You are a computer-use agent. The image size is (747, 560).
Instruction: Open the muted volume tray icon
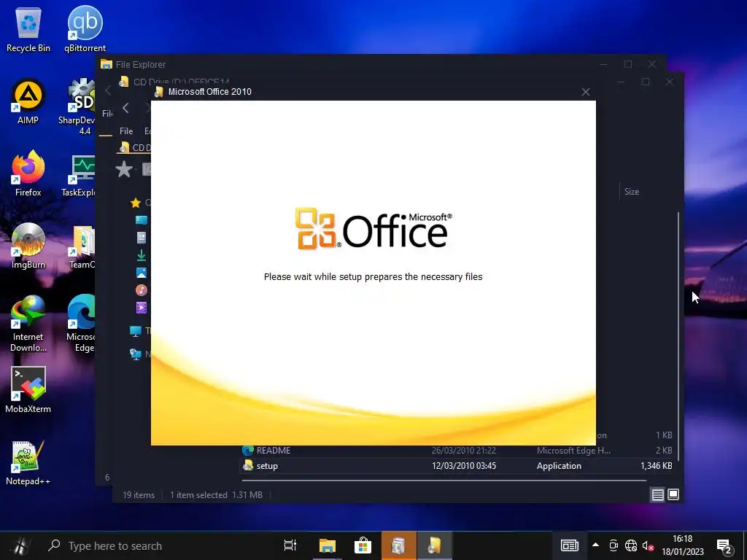648,545
